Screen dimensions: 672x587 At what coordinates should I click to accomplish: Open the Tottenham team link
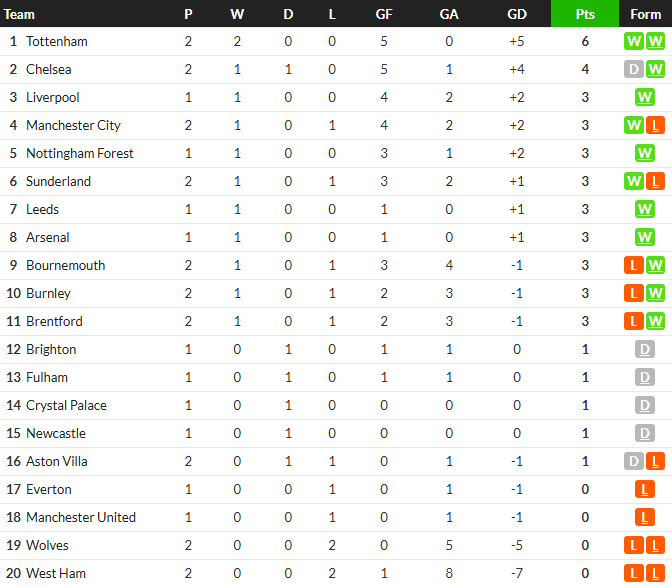56,41
